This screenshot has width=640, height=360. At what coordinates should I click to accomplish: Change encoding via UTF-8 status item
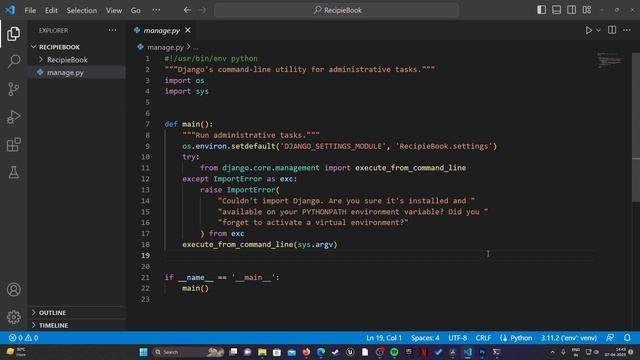click(458, 338)
